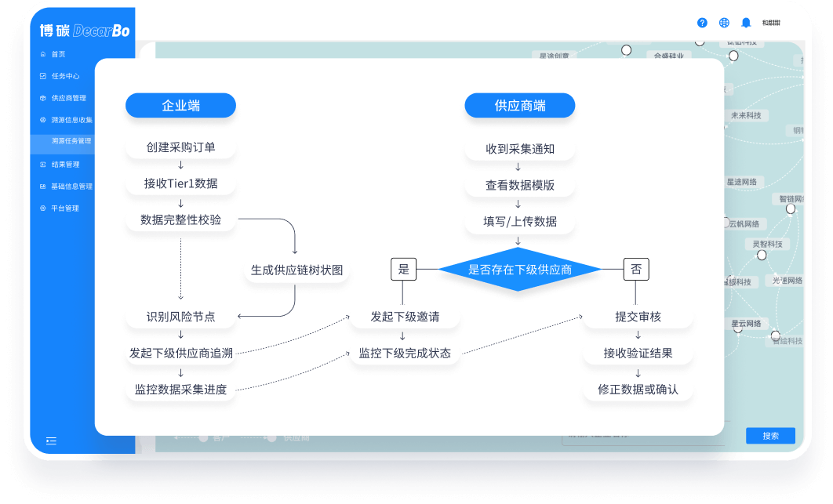Click the 接收验证结果 step
The height and width of the screenshot is (504, 833).
638,354
